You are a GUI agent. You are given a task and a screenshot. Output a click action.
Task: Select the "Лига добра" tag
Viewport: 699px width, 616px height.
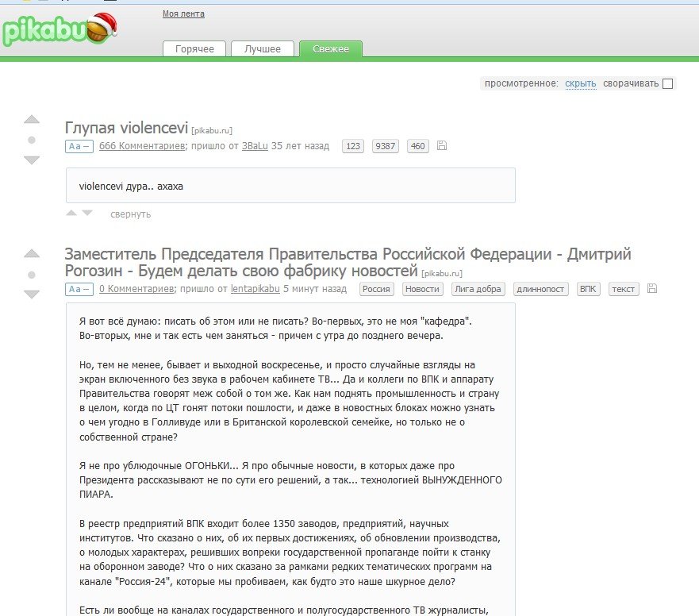pos(478,289)
